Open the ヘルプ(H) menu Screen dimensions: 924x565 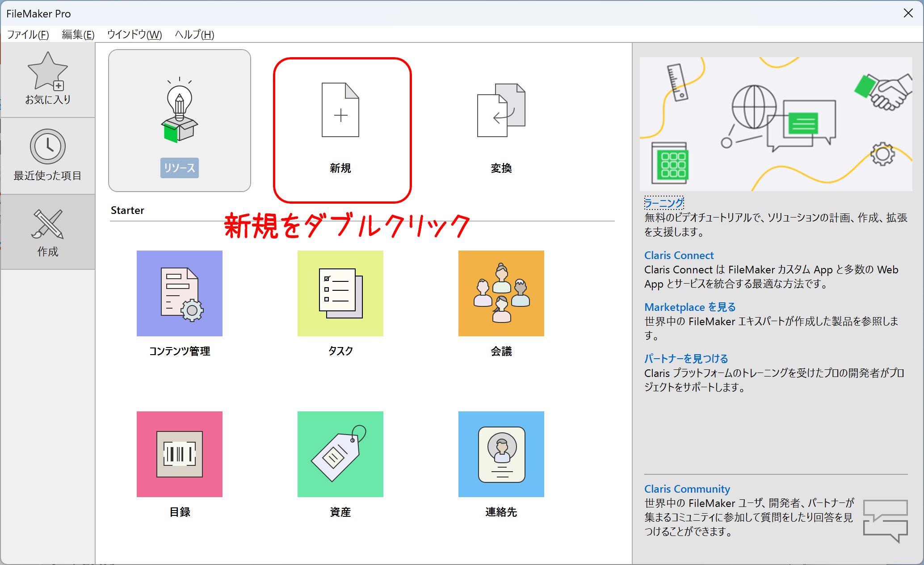pyautogui.click(x=194, y=34)
